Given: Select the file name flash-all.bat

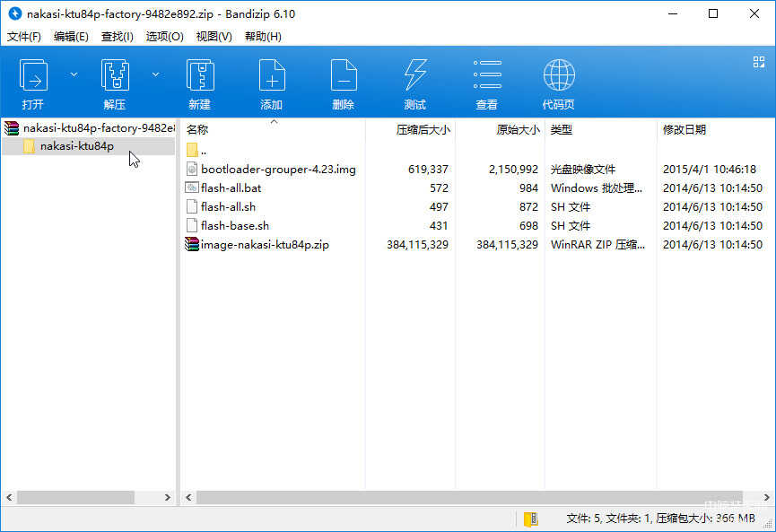Looking at the screenshot, I should point(231,188).
